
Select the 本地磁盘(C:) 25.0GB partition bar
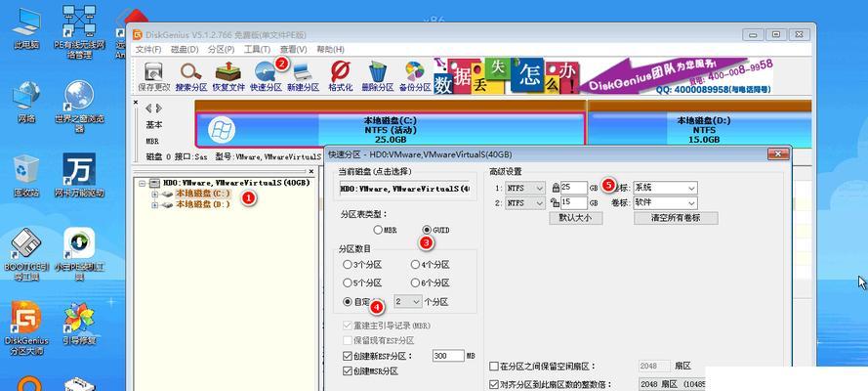pos(391,129)
